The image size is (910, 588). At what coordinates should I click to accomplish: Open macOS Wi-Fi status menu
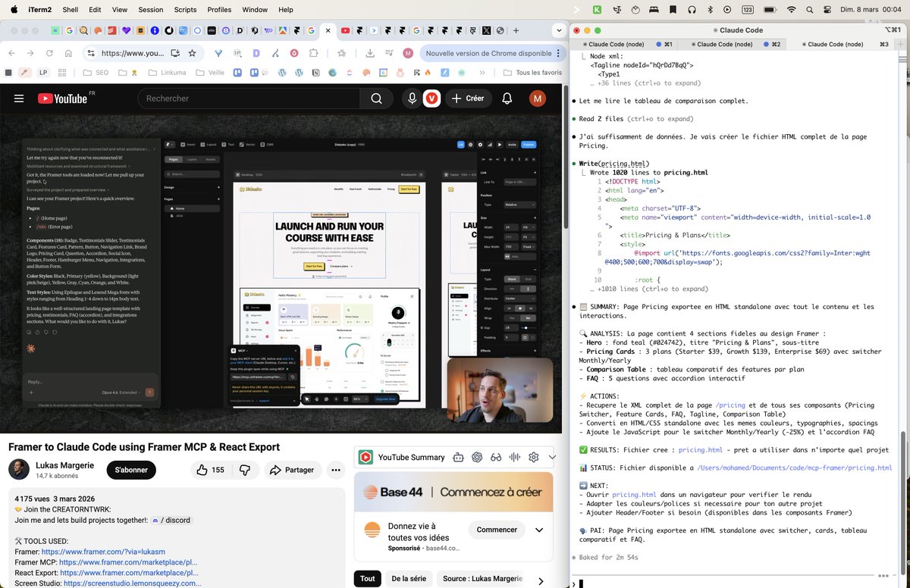[792, 10]
